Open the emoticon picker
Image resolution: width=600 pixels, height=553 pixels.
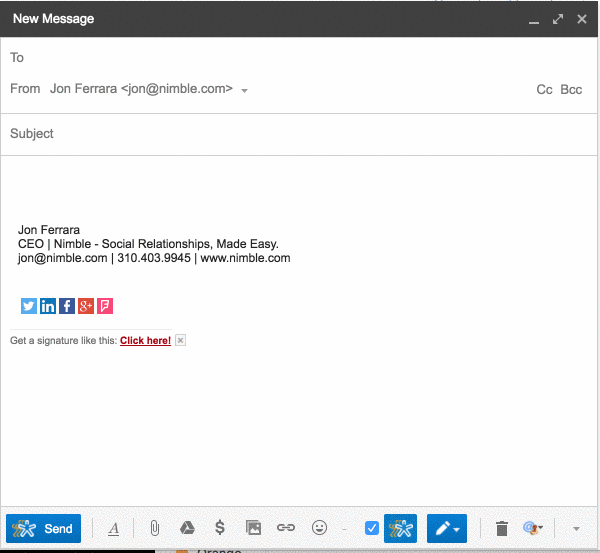(x=320, y=528)
